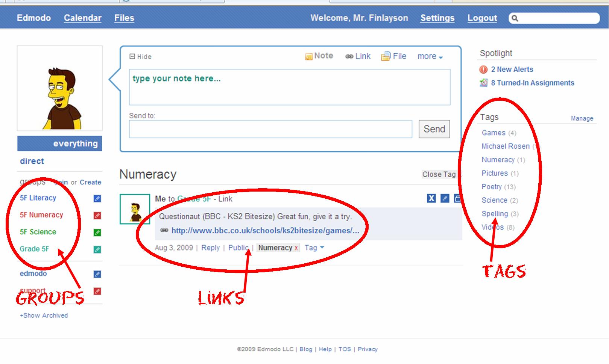This screenshot has height=364, width=609.
Task: Choose the File attachment icon
Action: tap(386, 56)
